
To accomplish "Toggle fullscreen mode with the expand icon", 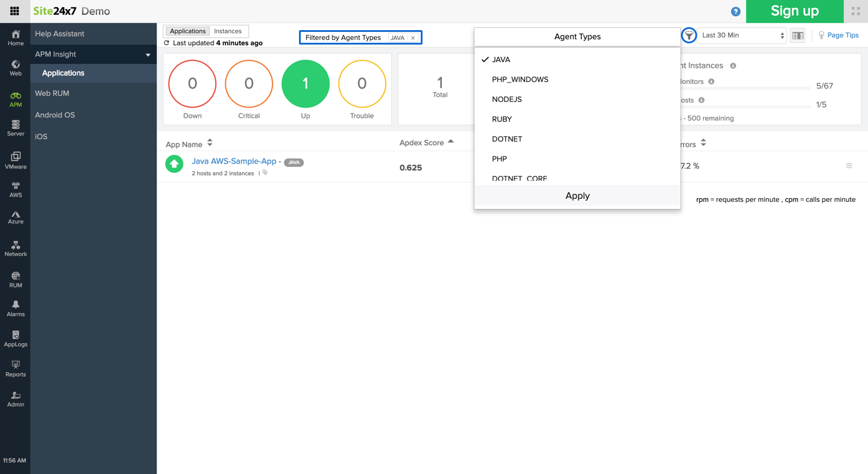I will [855, 11].
